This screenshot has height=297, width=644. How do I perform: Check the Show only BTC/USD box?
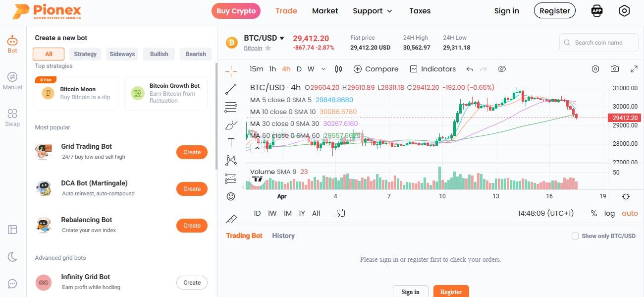[575, 236]
